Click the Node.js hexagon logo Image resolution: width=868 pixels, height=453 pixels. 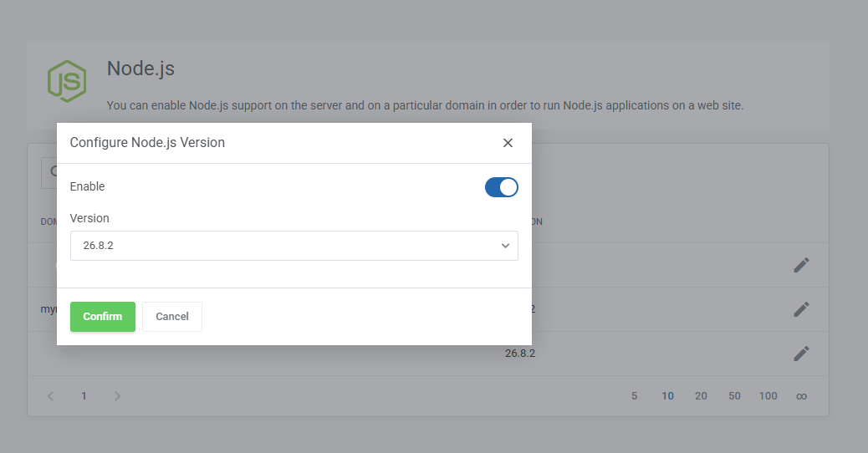point(67,81)
